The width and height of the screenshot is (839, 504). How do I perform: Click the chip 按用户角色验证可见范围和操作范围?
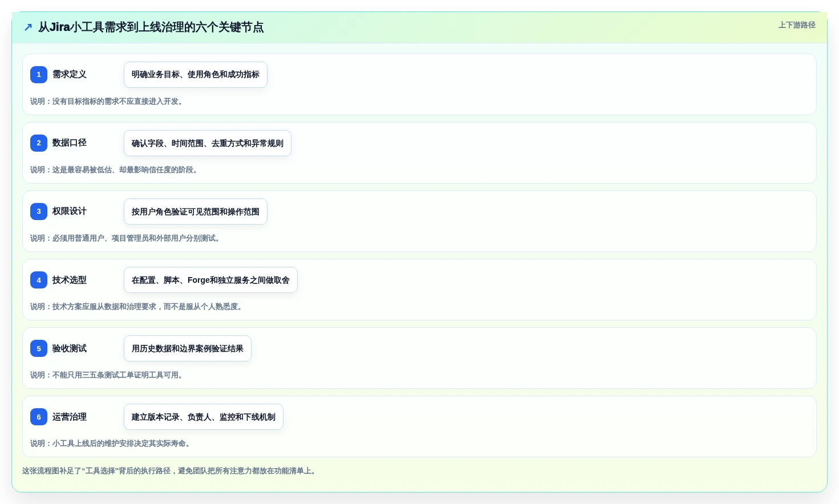pyautogui.click(x=196, y=212)
